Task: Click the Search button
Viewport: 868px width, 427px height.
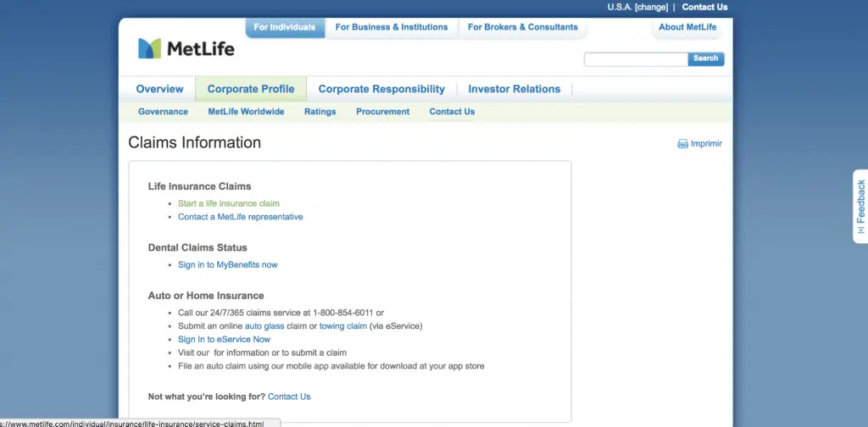Action: [706, 58]
